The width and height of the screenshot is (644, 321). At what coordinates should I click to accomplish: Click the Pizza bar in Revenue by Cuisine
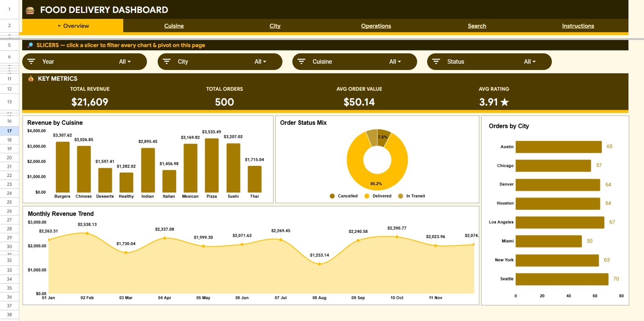212,165
